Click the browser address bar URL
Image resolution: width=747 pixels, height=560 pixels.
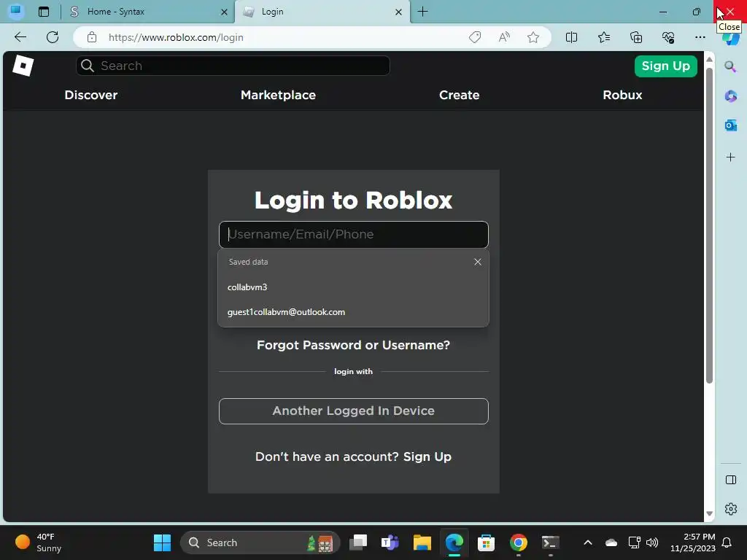176,37
